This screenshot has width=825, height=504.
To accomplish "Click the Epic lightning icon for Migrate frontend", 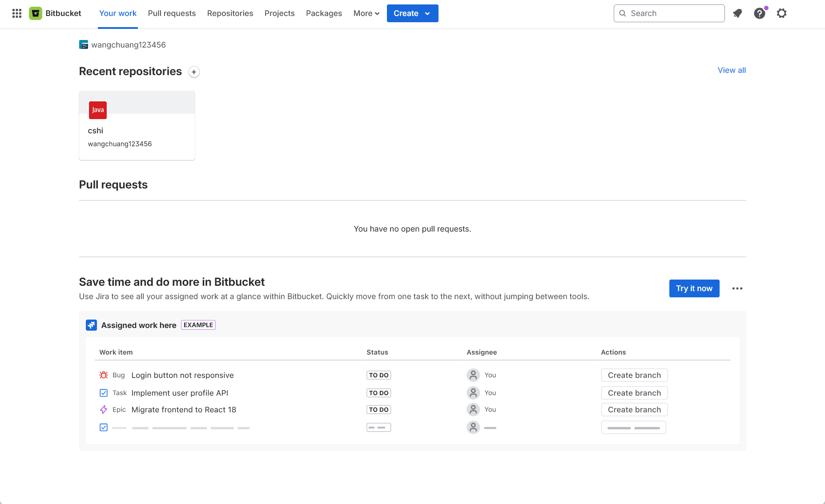I will click(x=104, y=410).
